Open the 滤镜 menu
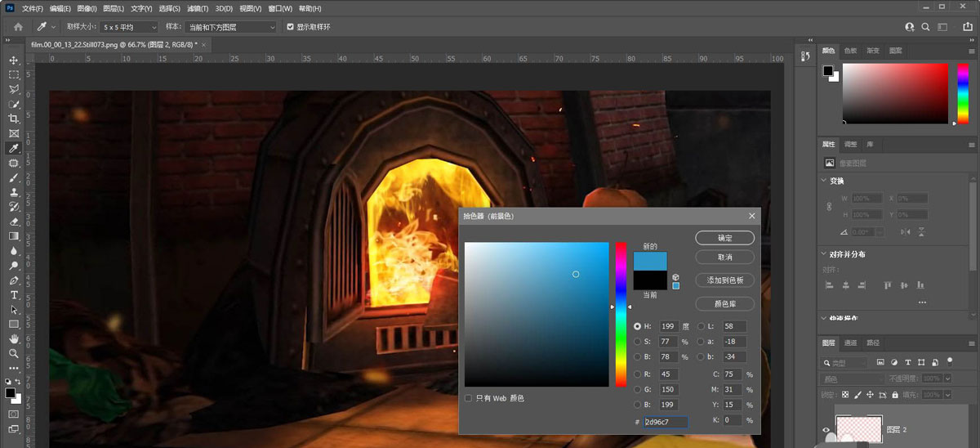Image resolution: width=980 pixels, height=448 pixels. pyautogui.click(x=197, y=8)
